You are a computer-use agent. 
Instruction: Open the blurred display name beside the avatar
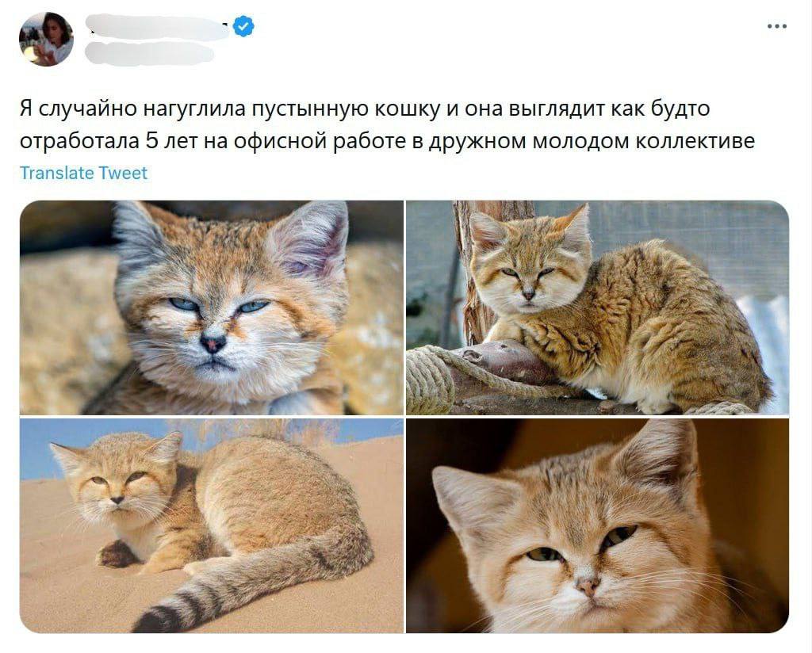click(x=157, y=28)
